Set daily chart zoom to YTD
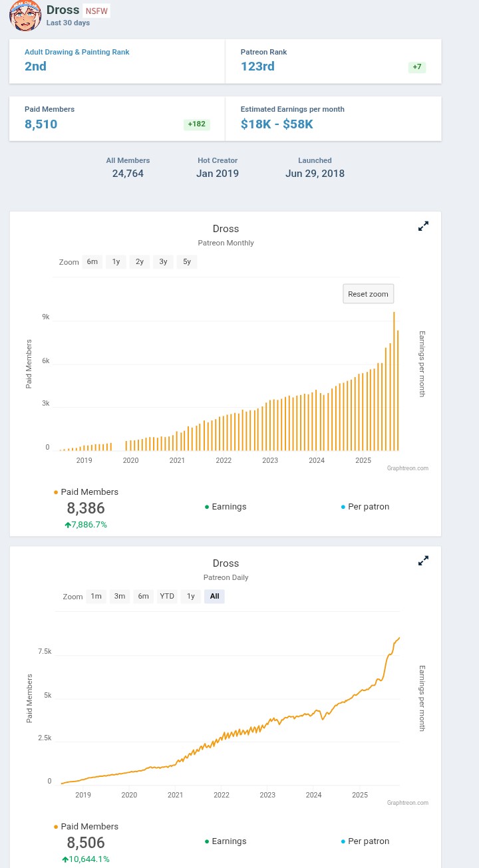 (x=167, y=597)
